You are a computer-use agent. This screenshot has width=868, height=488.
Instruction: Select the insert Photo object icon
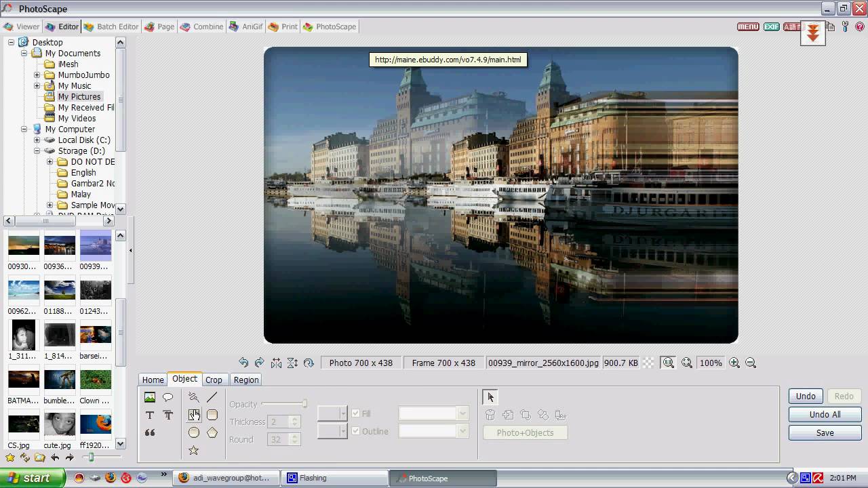point(150,397)
